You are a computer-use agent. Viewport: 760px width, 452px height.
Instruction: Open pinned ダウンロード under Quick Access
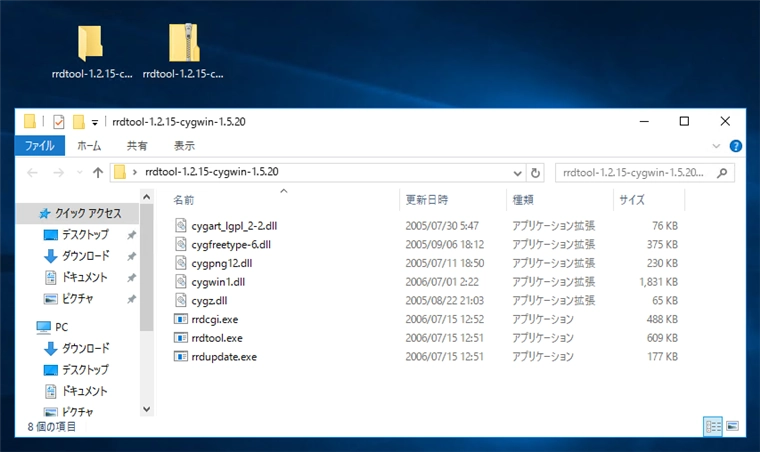pyautogui.click(x=85, y=256)
